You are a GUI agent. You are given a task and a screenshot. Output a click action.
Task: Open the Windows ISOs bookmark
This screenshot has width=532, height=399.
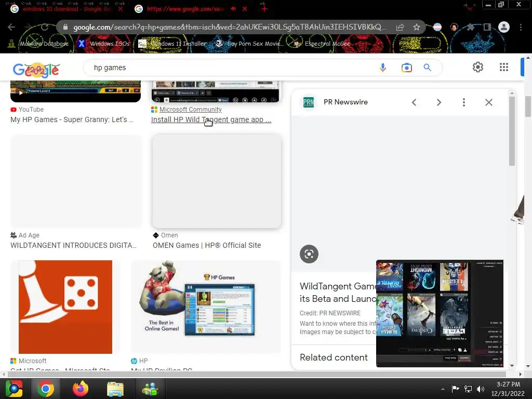104,44
